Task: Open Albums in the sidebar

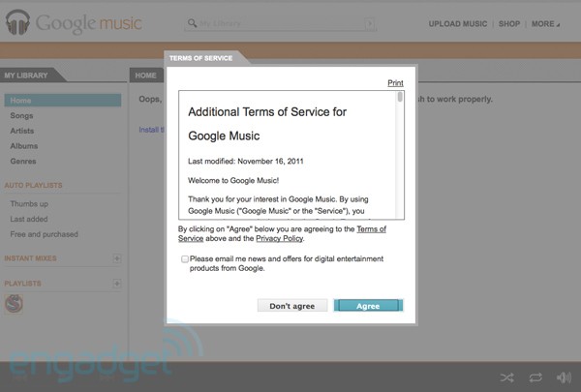Action: [24, 146]
